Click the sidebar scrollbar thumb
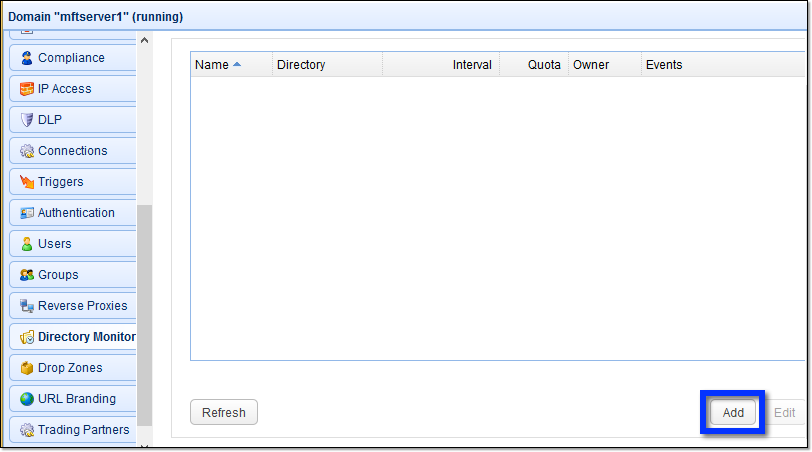 point(144,315)
